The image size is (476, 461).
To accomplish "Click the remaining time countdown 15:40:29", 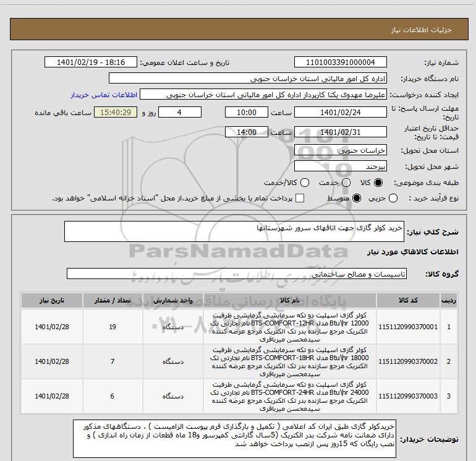I will (x=116, y=112).
